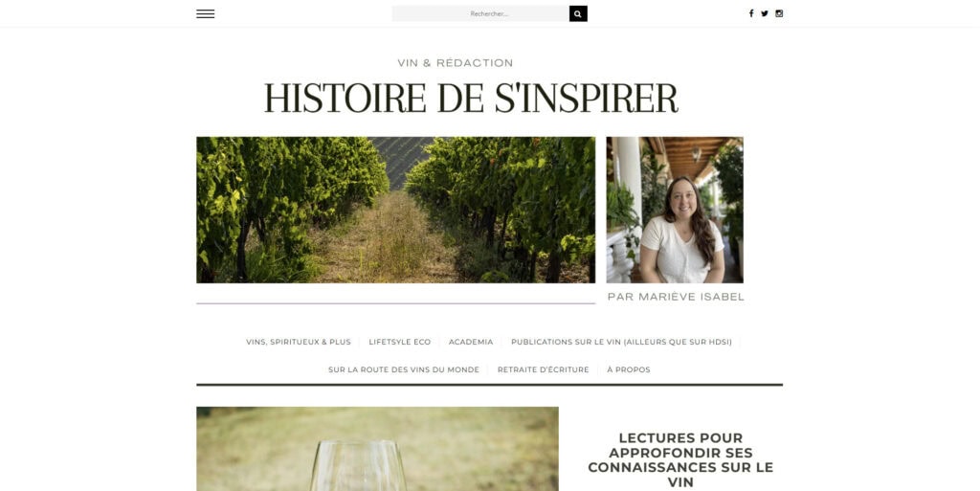Viewport: 980px width, 491px height.
Task: Click the Vin & Rédaction tagline
Action: point(455,63)
